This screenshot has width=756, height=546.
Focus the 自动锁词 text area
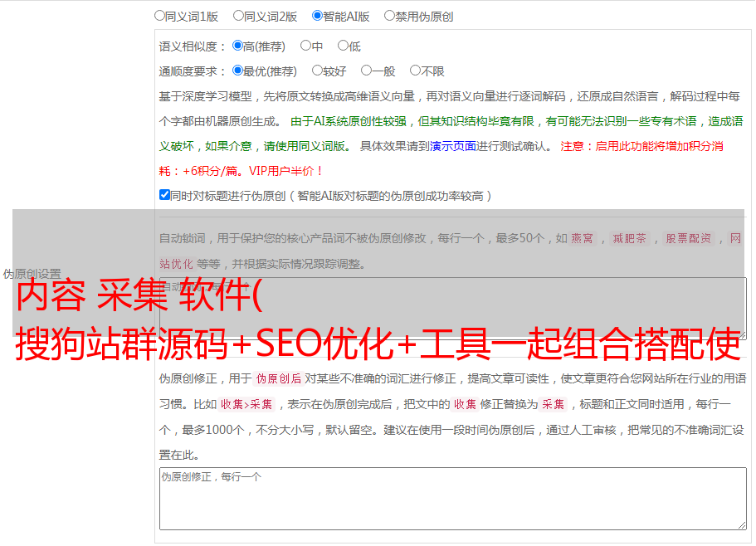click(452, 309)
